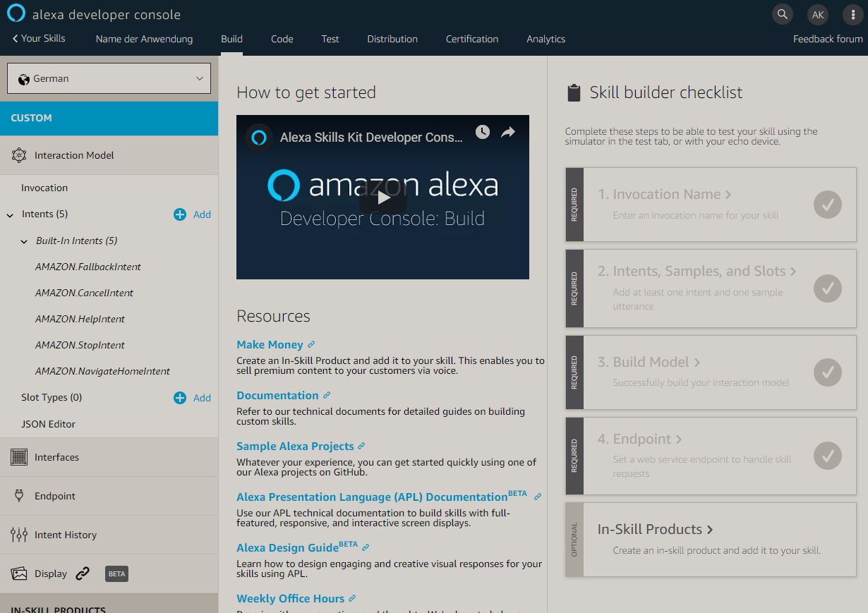The height and width of the screenshot is (613, 868).
Task: Open the Distribution tab
Action: (x=392, y=39)
